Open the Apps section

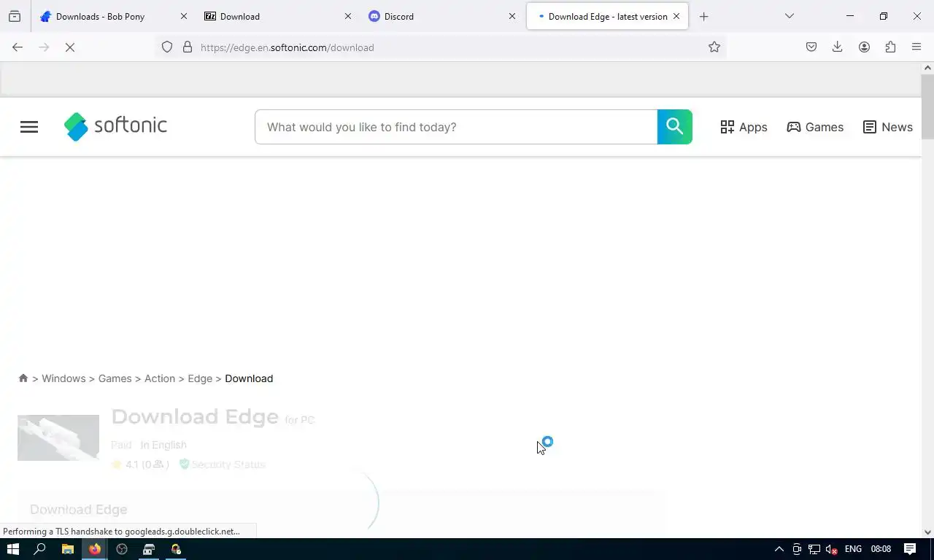[x=744, y=127]
